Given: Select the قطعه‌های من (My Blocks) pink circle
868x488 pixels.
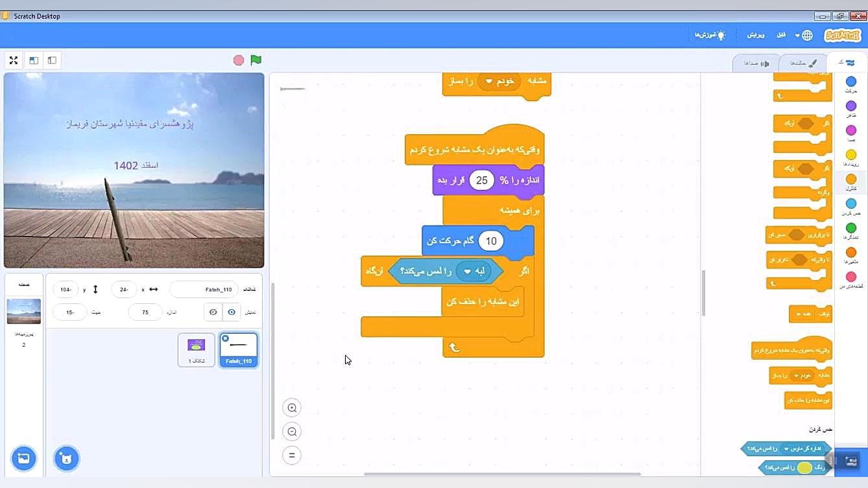Looking at the screenshot, I should 851,277.
